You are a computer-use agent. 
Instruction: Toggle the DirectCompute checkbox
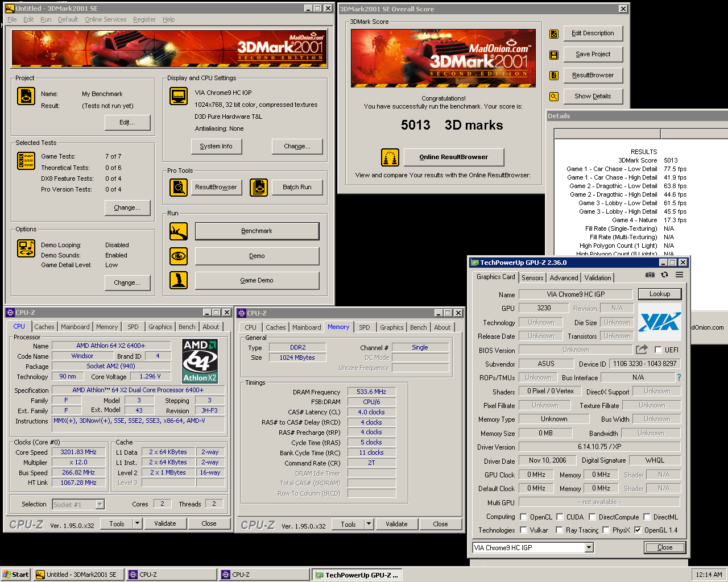point(592,517)
